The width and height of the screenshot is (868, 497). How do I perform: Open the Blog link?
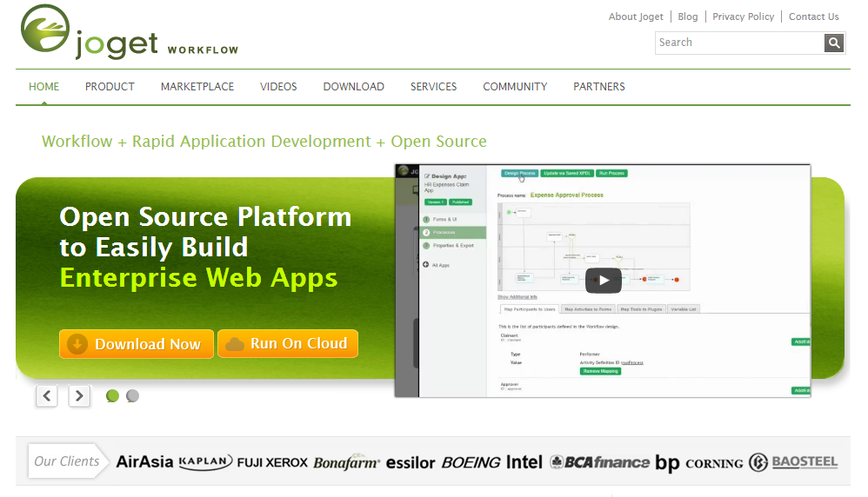tap(688, 17)
